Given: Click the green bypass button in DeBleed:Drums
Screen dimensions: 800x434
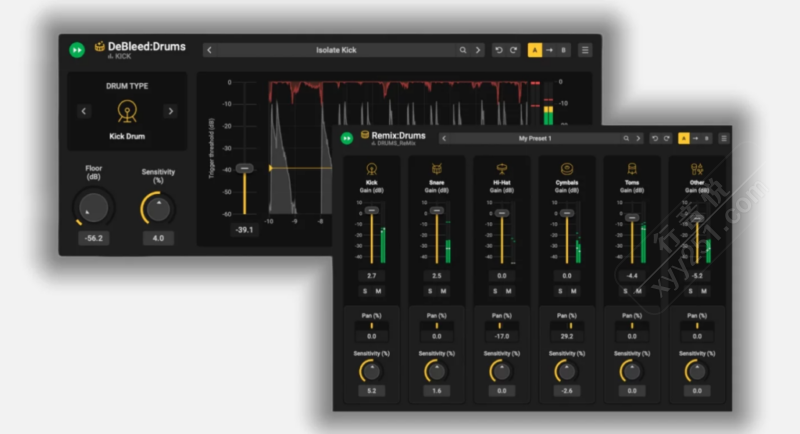Looking at the screenshot, I should pos(77,50).
